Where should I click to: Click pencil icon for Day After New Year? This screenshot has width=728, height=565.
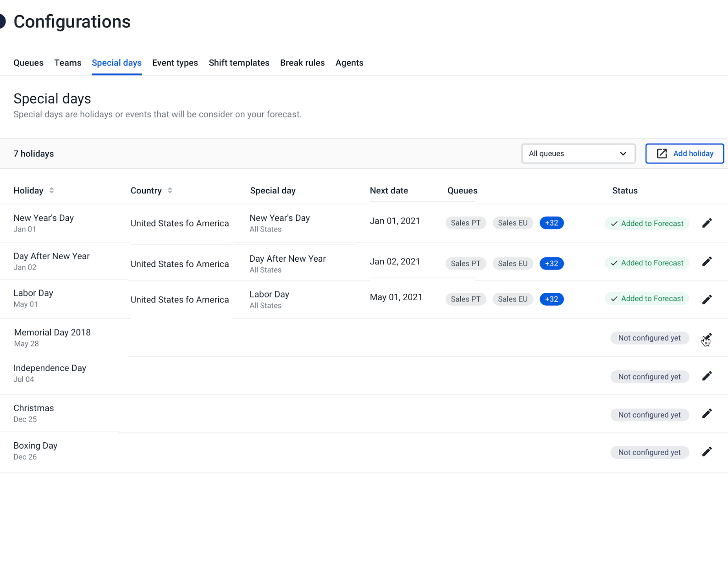pos(707,262)
